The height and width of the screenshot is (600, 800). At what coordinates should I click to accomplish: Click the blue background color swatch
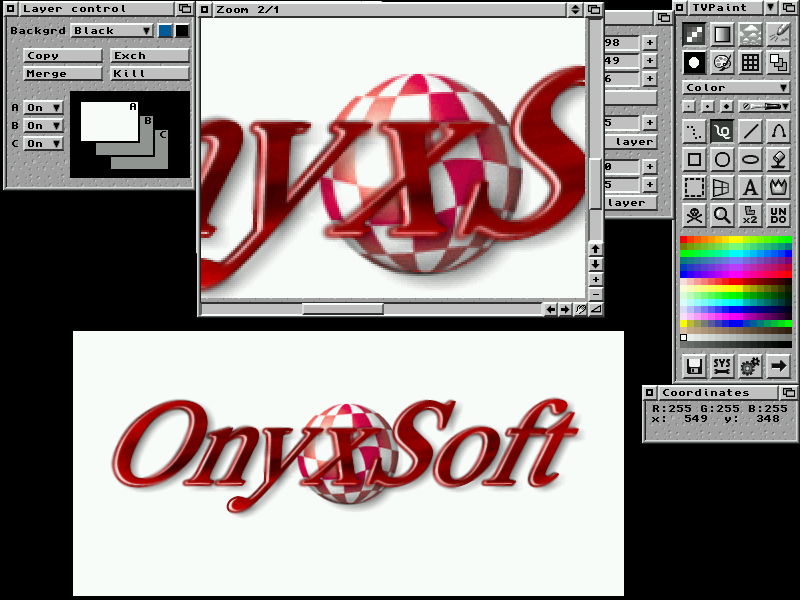coord(165,31)
